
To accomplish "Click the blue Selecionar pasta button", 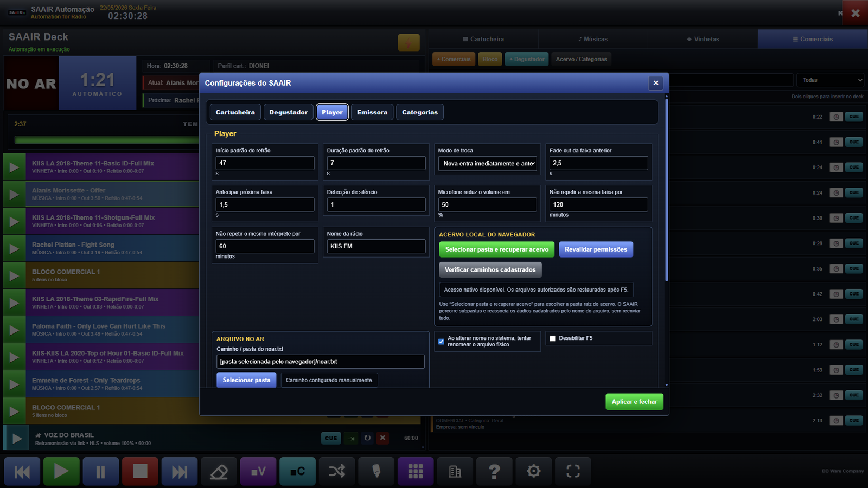I will click(246, 380).
